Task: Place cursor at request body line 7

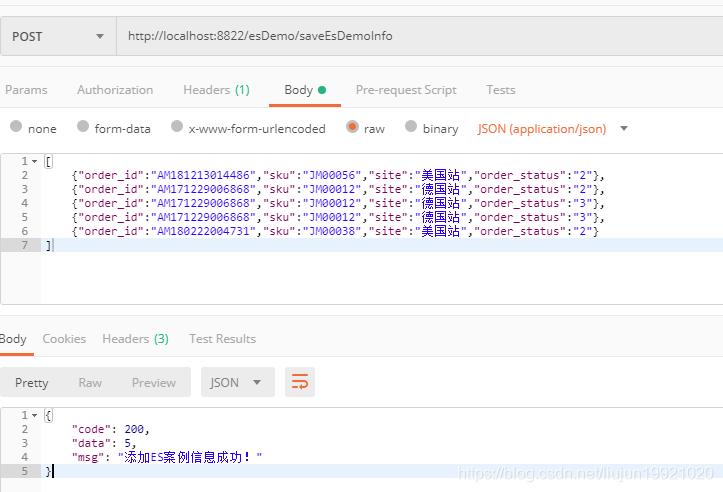Action: tap(382, 245)
